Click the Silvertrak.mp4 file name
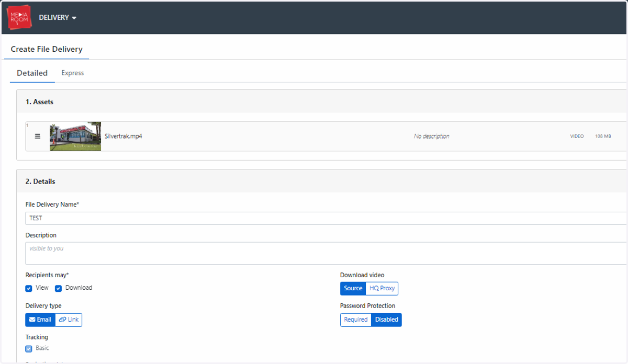Screen dimensions: 628x364 click(124, 136)
